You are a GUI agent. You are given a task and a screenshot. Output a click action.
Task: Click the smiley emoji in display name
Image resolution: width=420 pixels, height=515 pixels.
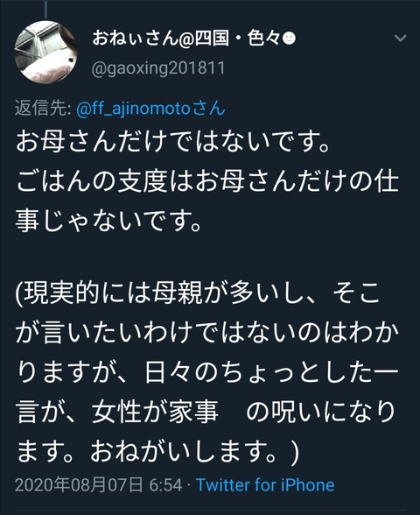click(x=289, y=39)
